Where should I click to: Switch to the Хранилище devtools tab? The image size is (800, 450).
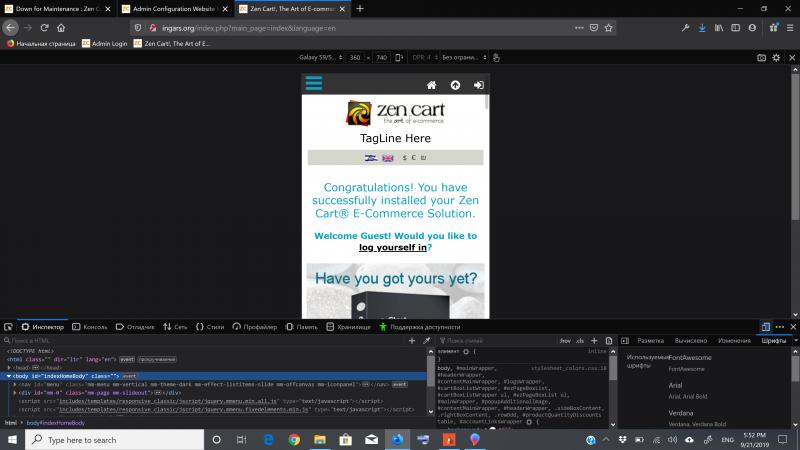[348, 327]
